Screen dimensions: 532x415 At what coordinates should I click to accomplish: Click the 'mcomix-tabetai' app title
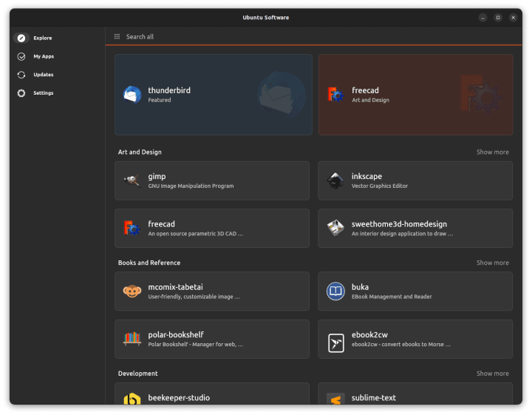point(175,287)
